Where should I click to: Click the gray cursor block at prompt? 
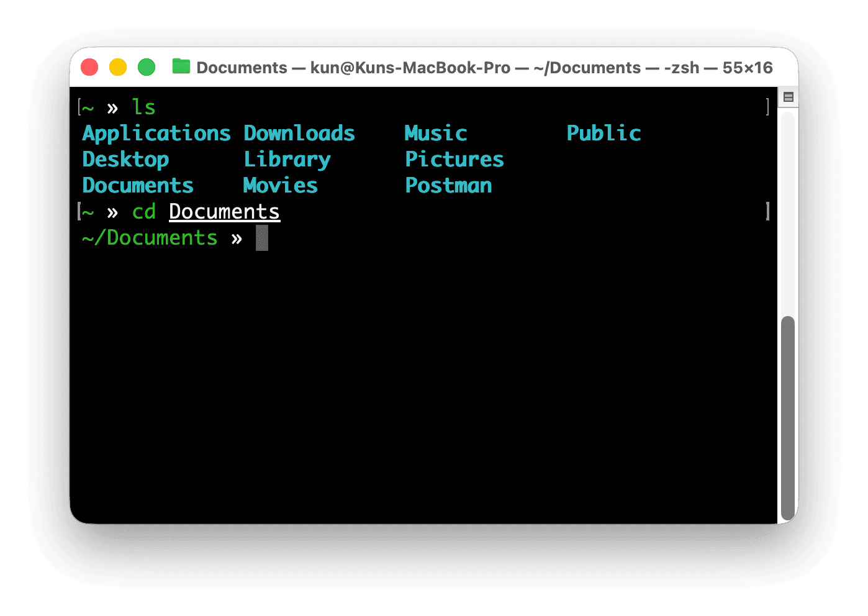(x=262, y=238)
